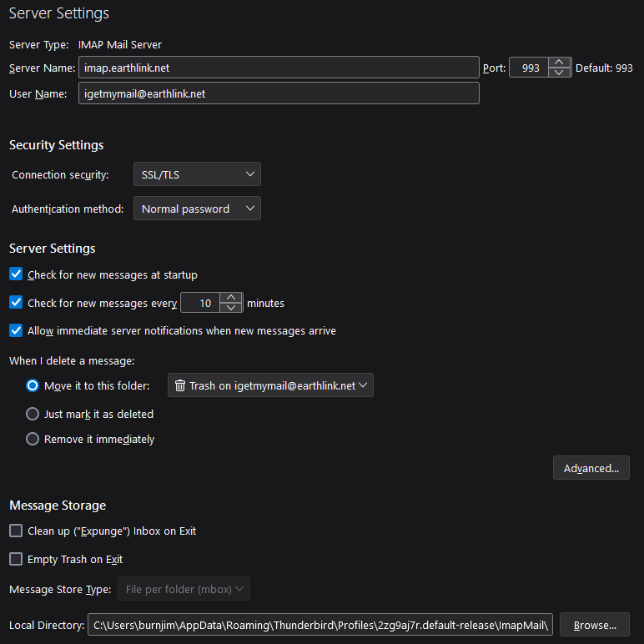Uncheck Check for new messages at startup
644x644 pixels.
pyautogui.click(x=16, y=274)
